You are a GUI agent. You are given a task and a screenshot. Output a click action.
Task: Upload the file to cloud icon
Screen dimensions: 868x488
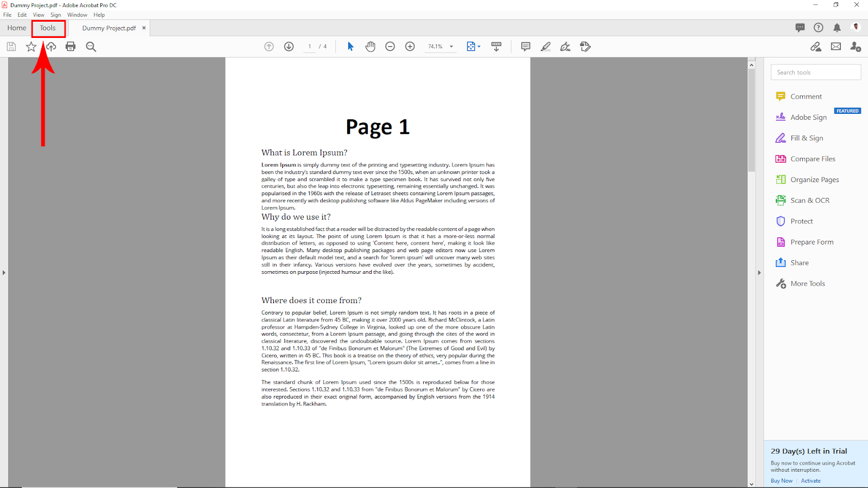tap(51, 47)
